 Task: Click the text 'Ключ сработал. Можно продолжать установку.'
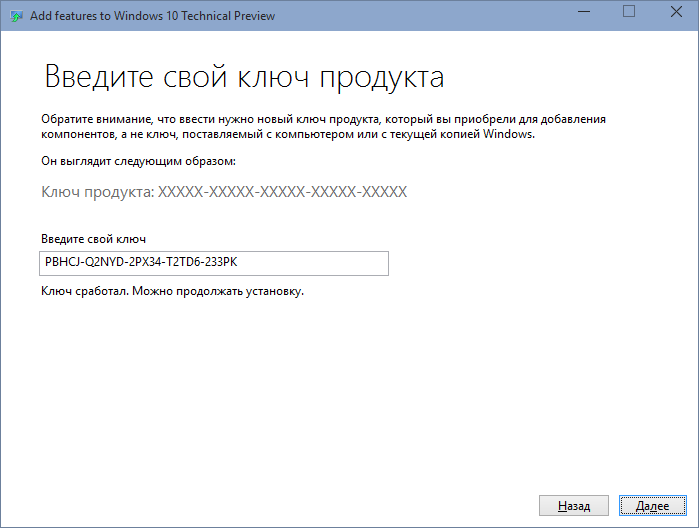173,291
